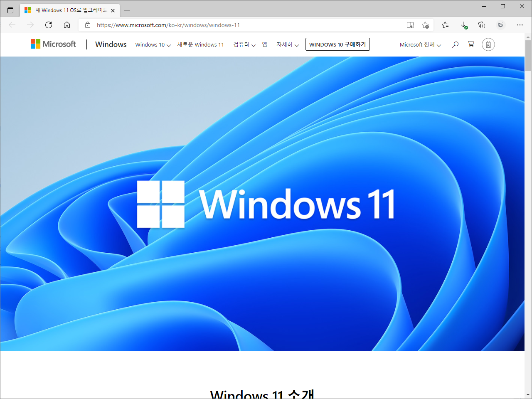Click the WINDOWS 10 구매하기 button
This screenshot has width=532, height=399.
click(x=337, y=44)
